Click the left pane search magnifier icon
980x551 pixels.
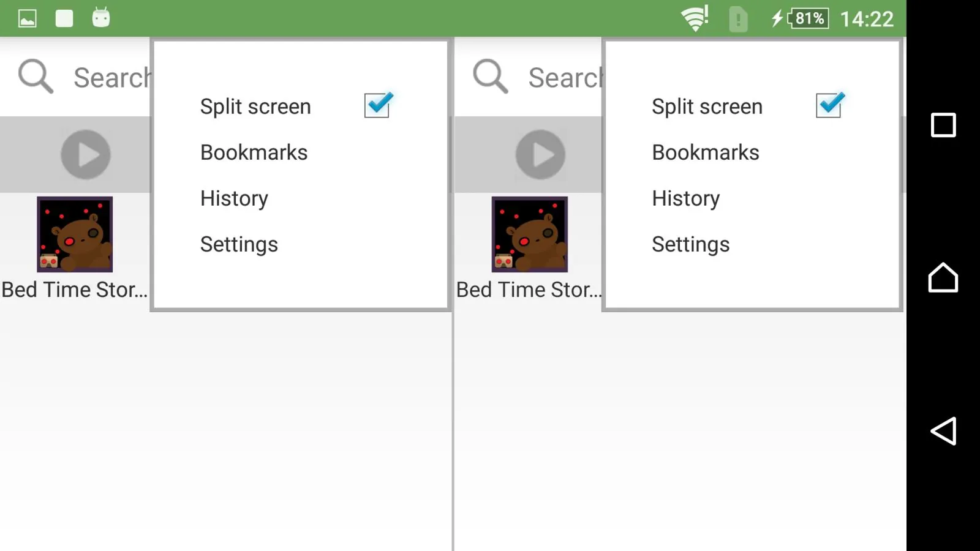[36, 77]
